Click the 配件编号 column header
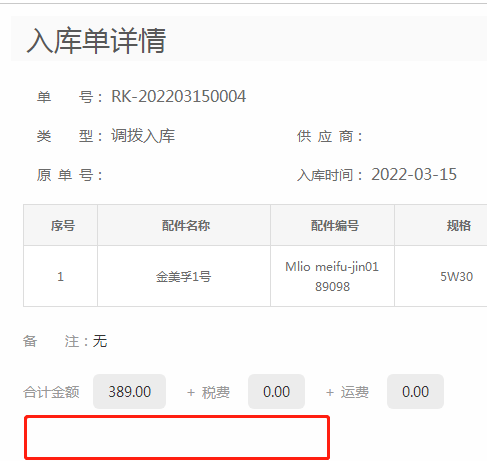Image resolution: width=487 pixels, height=461 pixels. coord(335,226)
